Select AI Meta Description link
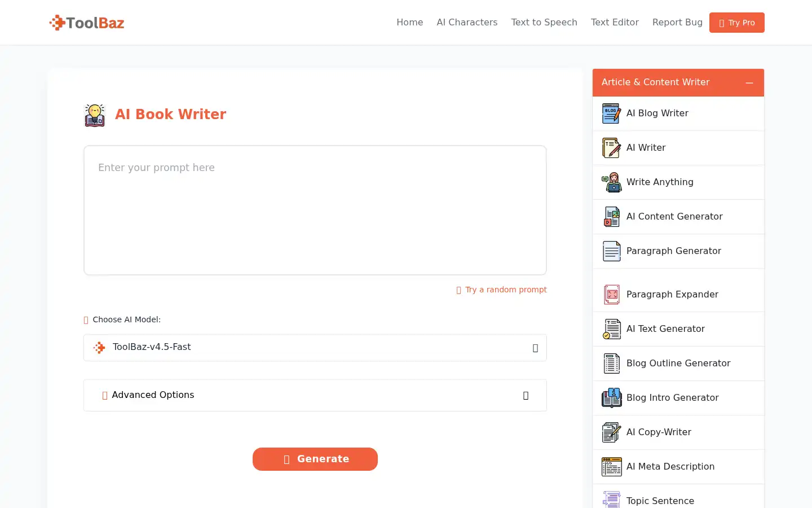This screenshot has width=812, height=508. (678, 467)
